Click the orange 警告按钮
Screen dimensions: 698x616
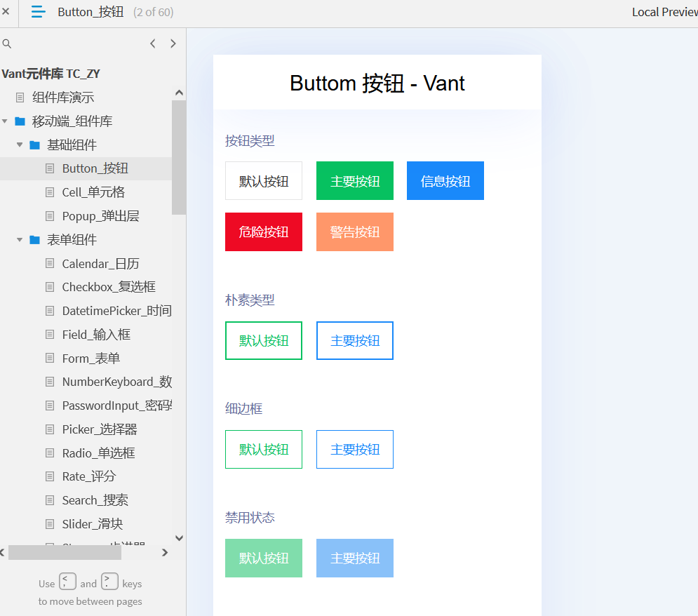coord(355,232)
